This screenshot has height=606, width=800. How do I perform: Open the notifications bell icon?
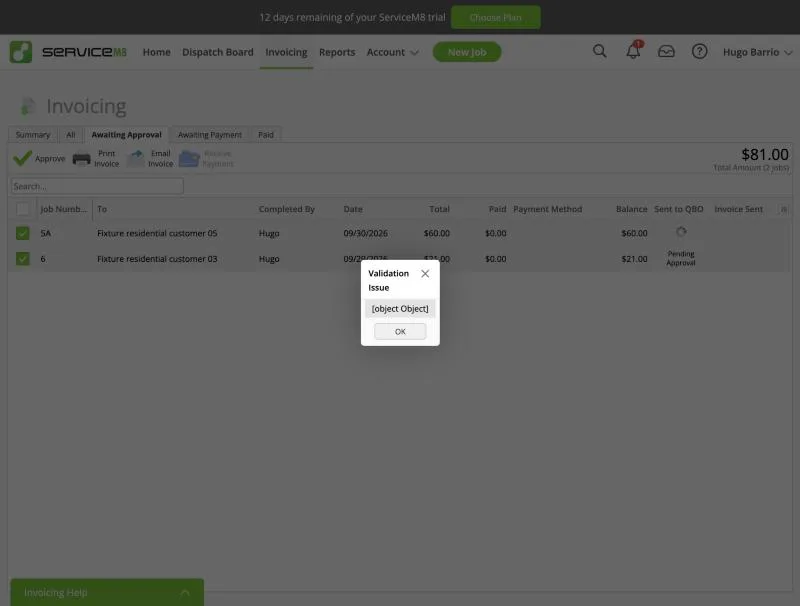[x=633, y=51]
